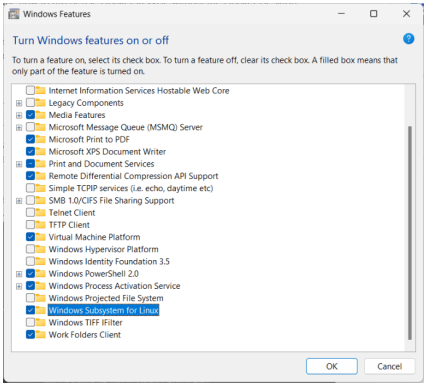Image resolution: width=427 pixels, height=386 pixels.
Task: Expand the Legacy Components tree node
Action: coord(19,103)
